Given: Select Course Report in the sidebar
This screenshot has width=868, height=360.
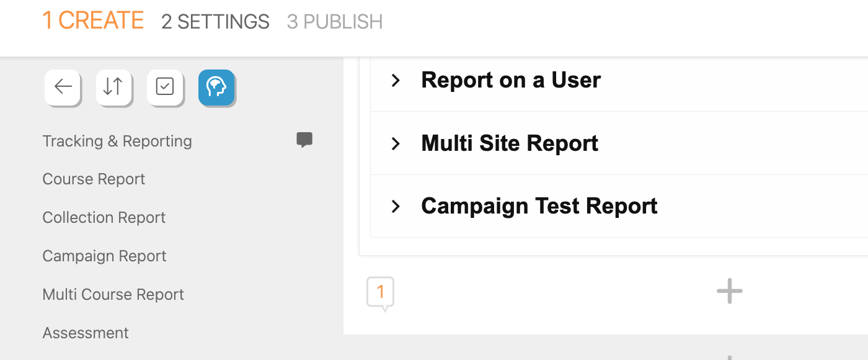Looking at the screenshot, I should pos(94,179).
